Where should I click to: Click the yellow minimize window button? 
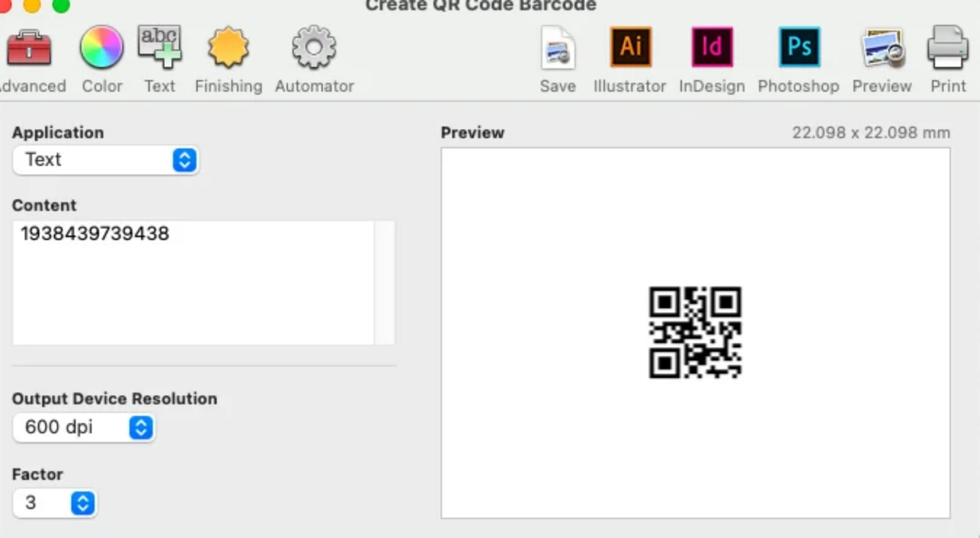[x=32, y=5]
